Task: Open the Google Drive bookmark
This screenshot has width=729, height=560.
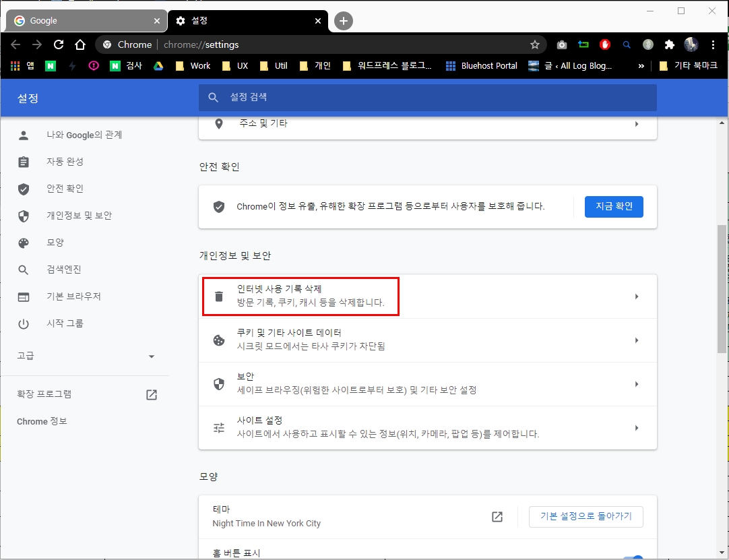Action: click(158, 66)
